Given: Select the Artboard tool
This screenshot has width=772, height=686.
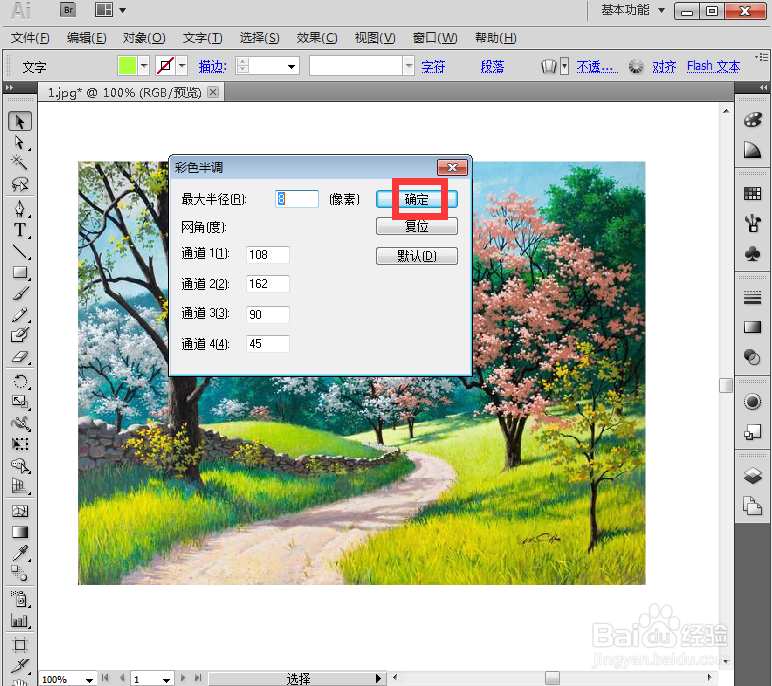Looking at the screenshot, I should [20, 645].
